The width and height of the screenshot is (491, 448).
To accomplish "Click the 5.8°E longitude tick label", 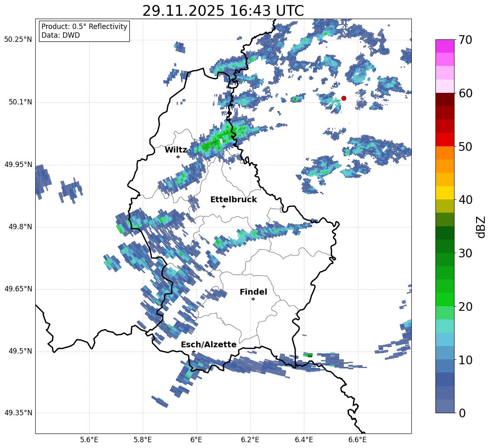I will click(x=143, y=440).
